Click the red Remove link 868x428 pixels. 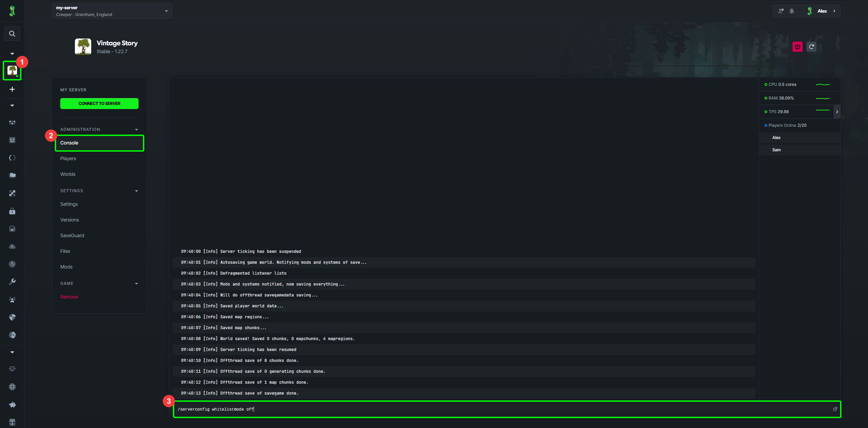click(x=69, y=297)
